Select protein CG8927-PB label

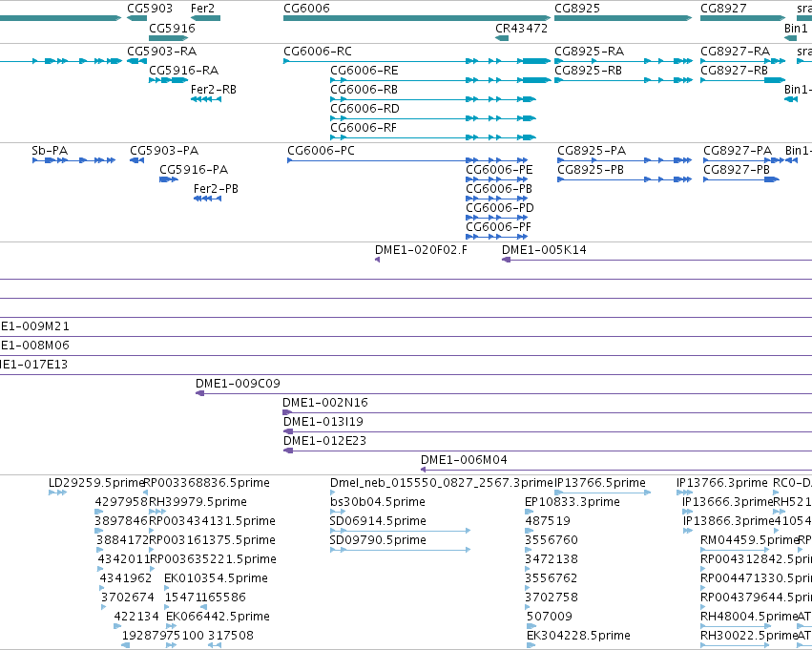coord(737,170)
